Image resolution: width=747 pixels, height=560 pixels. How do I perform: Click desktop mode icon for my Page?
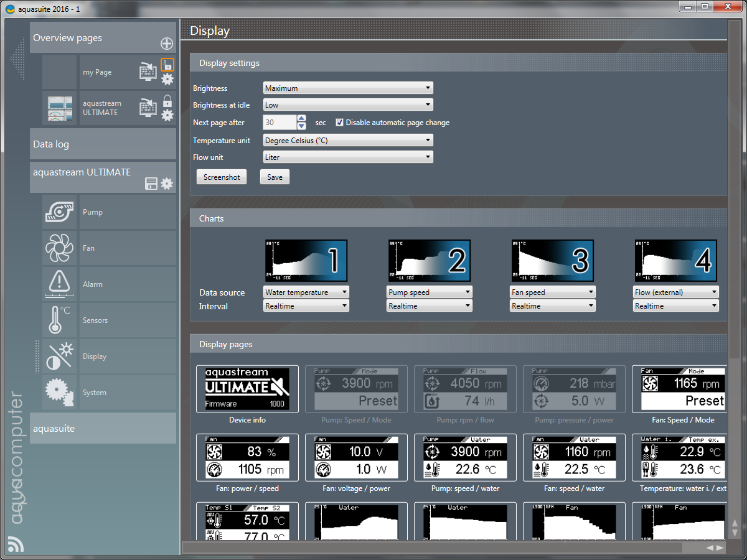coord(148,72)
